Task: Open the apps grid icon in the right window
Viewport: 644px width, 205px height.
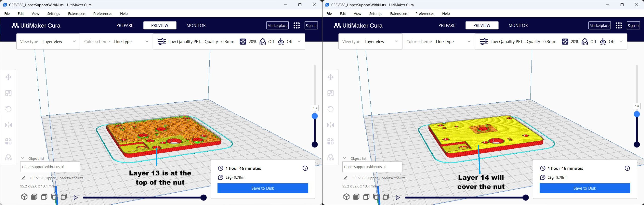Action: coord(619,25)
